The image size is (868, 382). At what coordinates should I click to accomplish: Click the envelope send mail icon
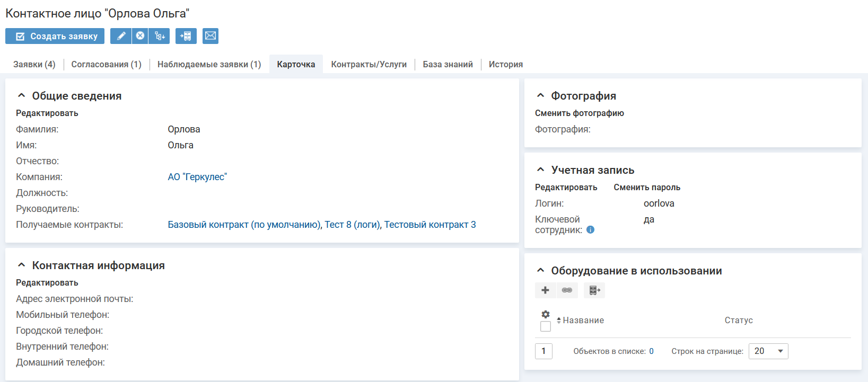211,36
